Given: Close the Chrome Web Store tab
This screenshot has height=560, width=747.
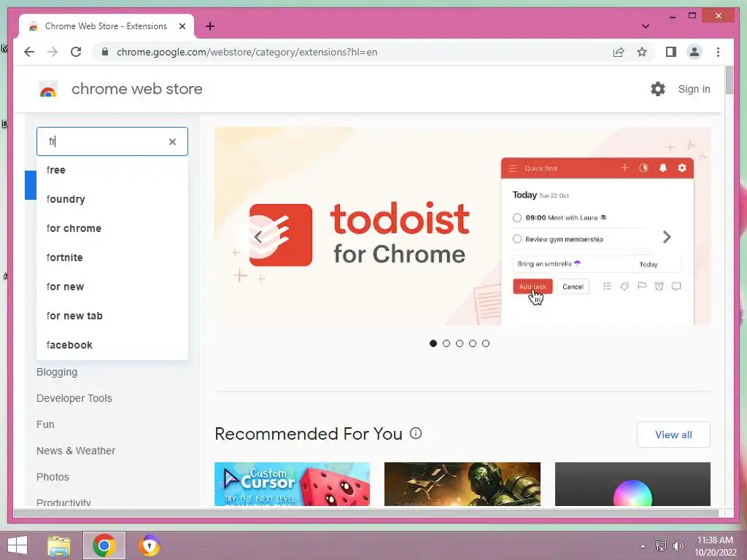Looking at the screenshot, I should [182, 26].
